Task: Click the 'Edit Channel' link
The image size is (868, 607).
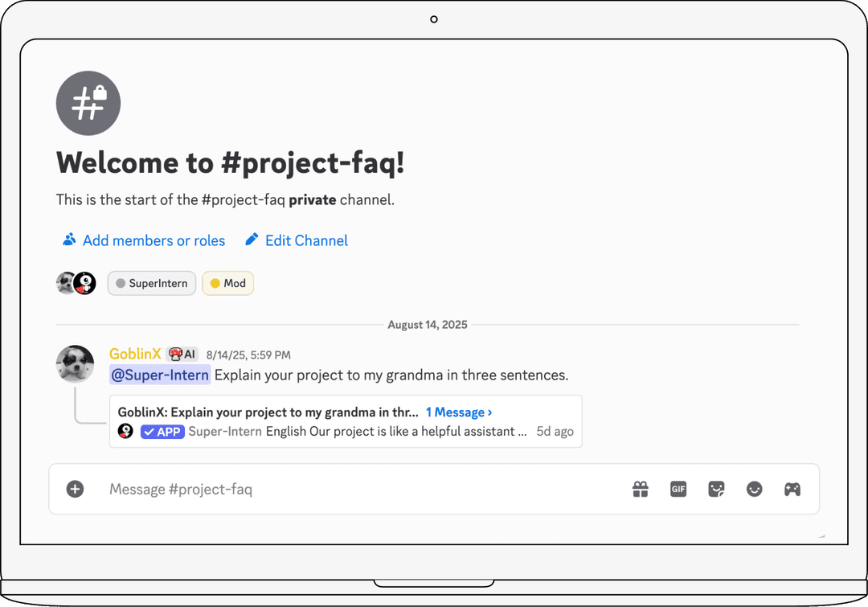Action: tap(306, 240)
